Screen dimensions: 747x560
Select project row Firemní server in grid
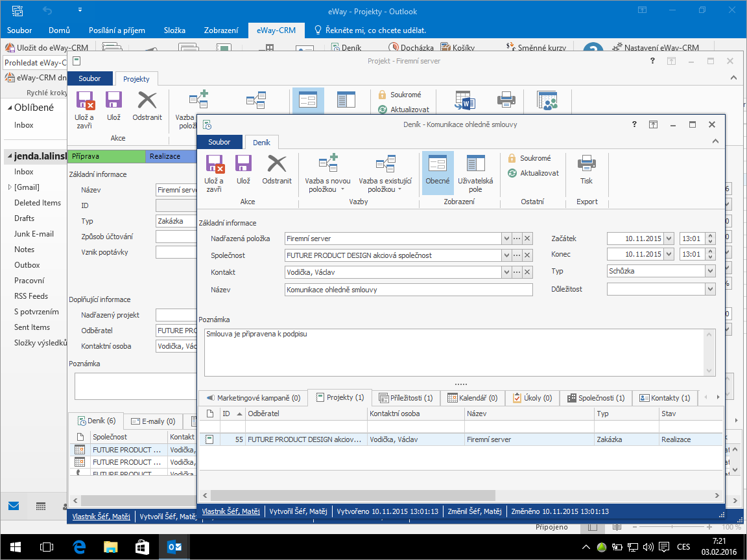coord(460,439)
